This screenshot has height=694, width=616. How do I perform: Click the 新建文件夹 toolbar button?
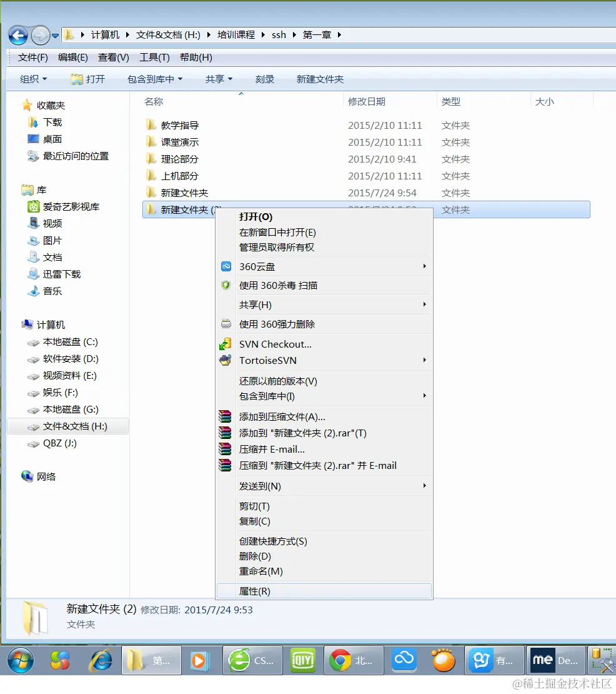tap(319, 79)
